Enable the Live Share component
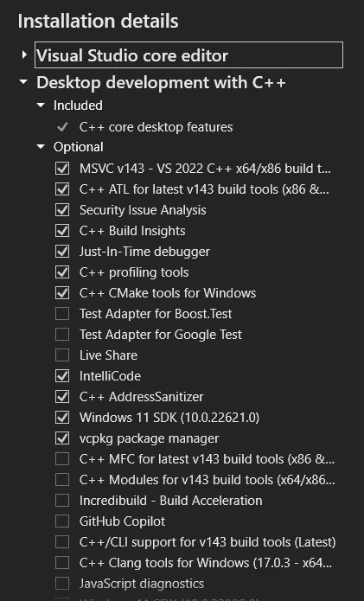The image size is (364, 601). pos(62,355)
